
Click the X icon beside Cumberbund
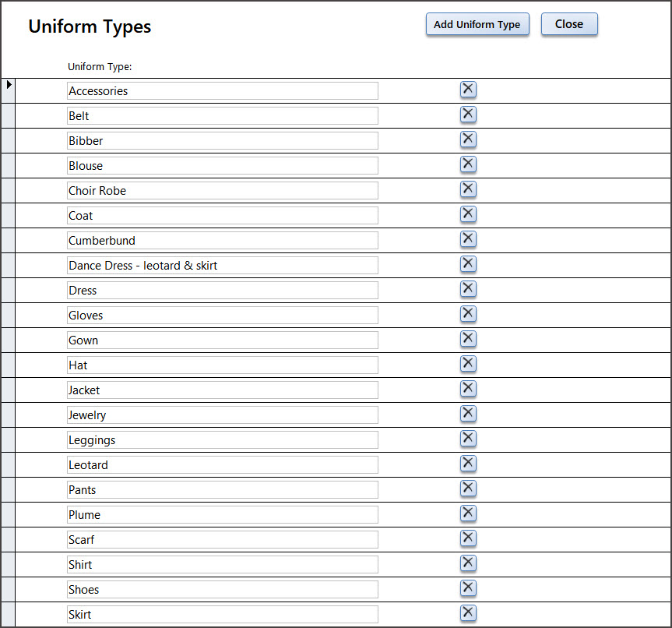[x=467, y=239]
